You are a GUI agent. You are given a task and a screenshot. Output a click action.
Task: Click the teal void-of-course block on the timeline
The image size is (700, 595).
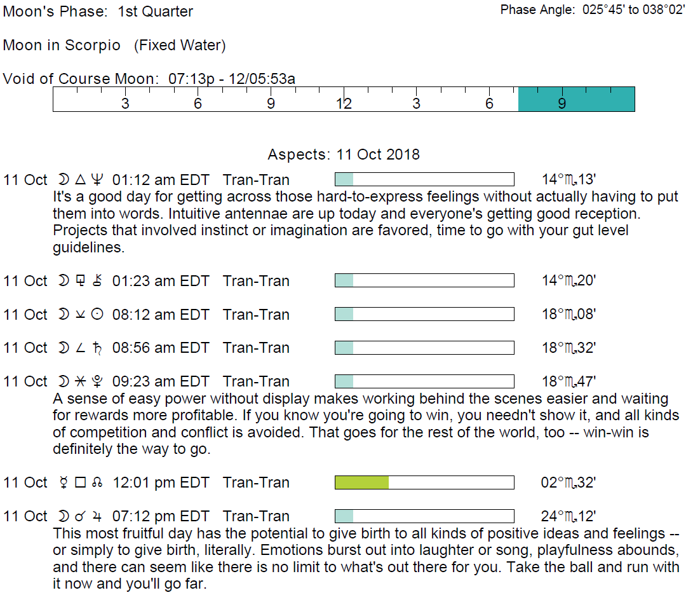tap(576, 100)
